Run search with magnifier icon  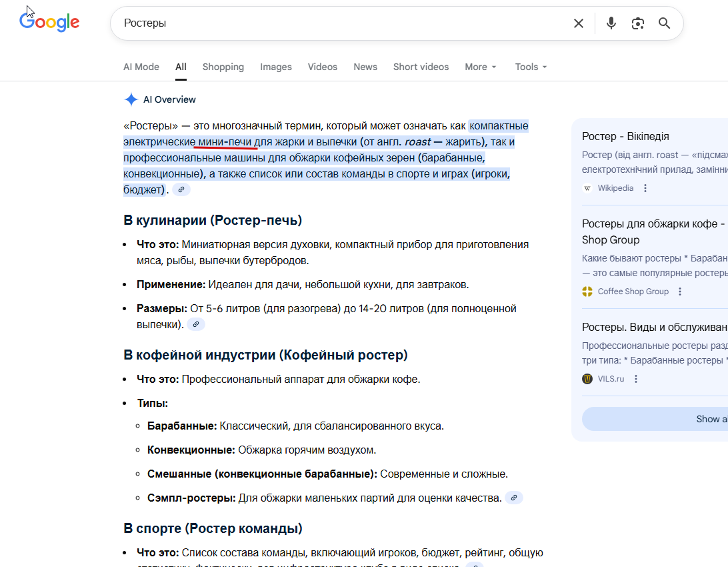click(665, 23)
